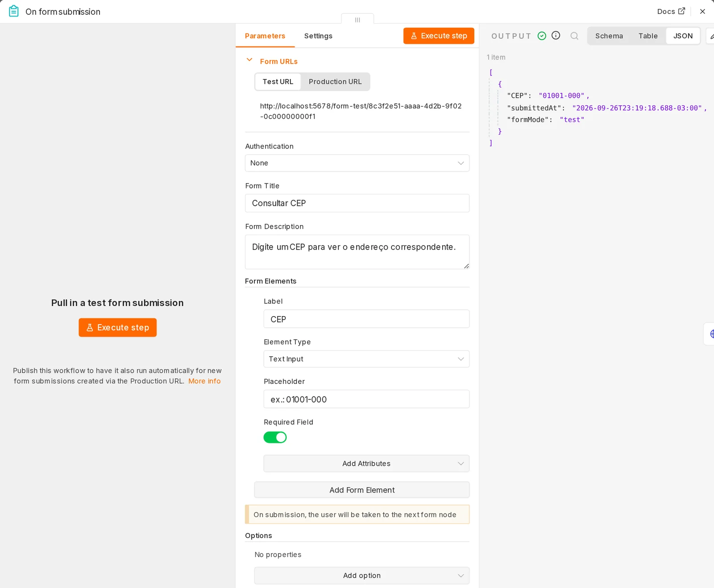Image resolution: width=714 pixels, height=588 pixels.
Task: Click the test form URL text
Action: coord(361,111)
